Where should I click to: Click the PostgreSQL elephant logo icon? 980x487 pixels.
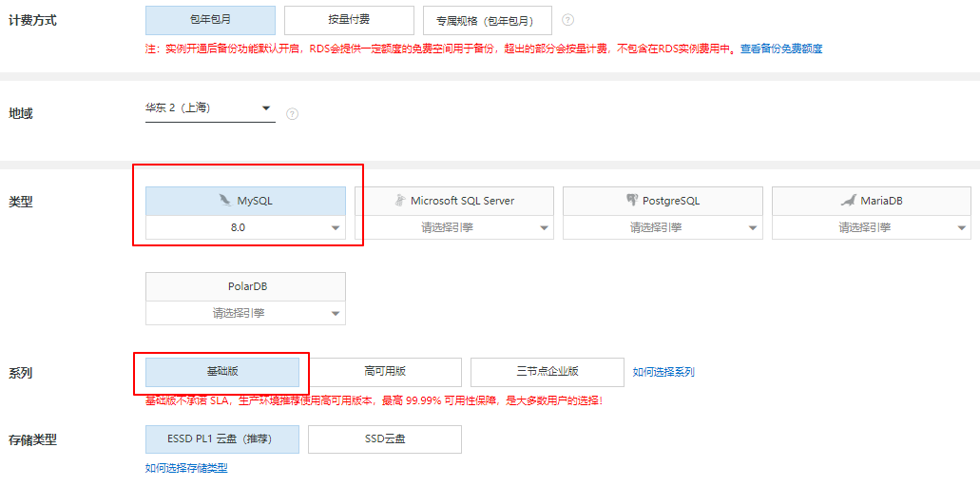click(x=632, y=201)
